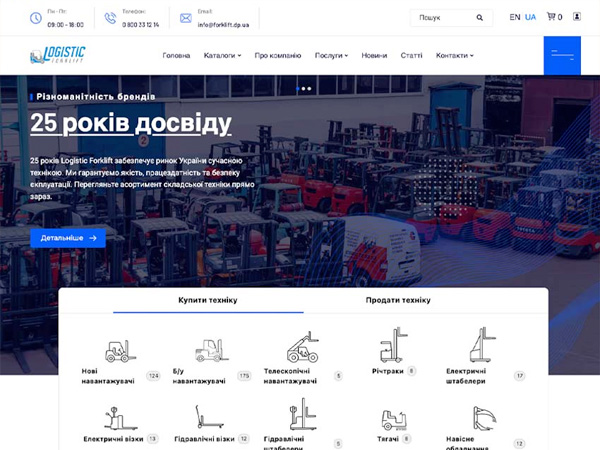Open the Річтраки category icon
The width and height of the screenshot is (600, 450).
coord(392,347)
